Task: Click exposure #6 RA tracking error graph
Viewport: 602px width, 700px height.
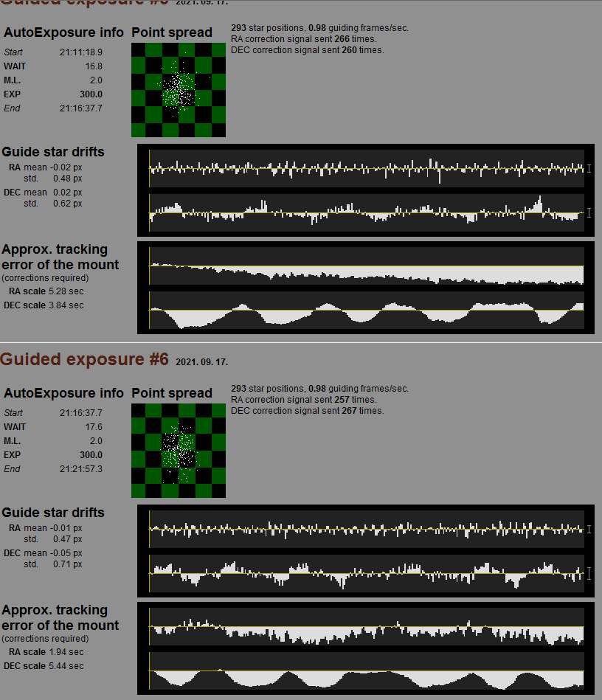Action: coord(366,627)
